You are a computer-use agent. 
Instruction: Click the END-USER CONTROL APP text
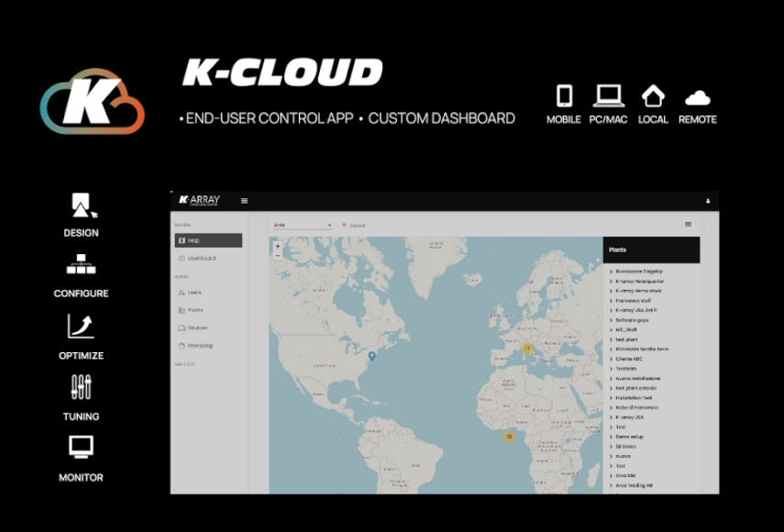[x=270, y=118]
